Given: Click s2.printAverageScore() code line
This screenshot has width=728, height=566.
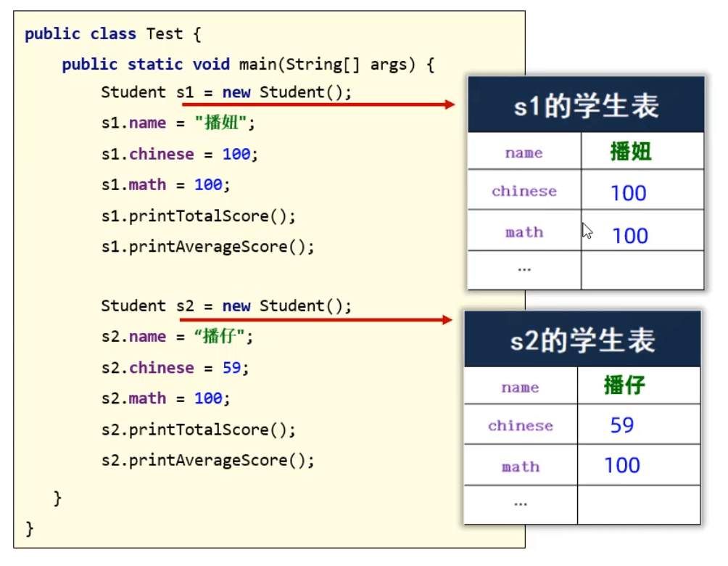Looking at the screenshot, I should [x=207, y=461].
